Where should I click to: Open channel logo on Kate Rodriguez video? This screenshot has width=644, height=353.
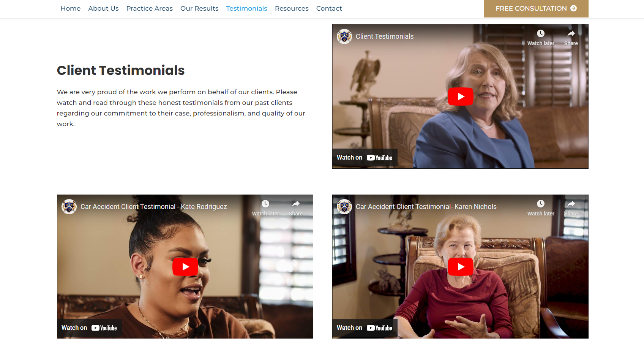(x=69, y=207)
